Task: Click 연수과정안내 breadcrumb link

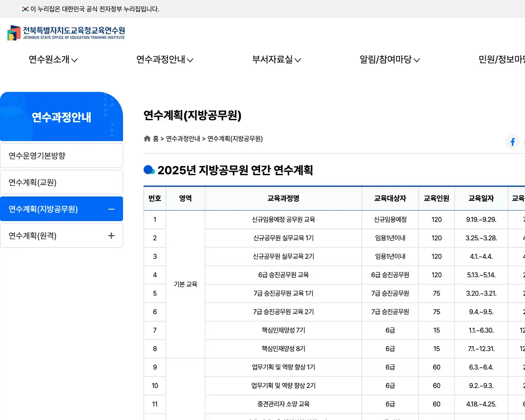Action: [183, 139]
